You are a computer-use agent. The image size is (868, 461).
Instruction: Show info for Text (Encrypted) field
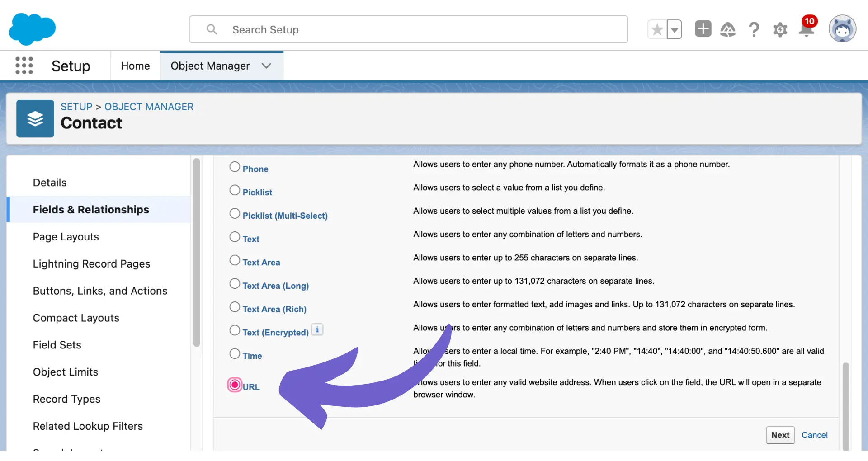(x=317, y=330)
